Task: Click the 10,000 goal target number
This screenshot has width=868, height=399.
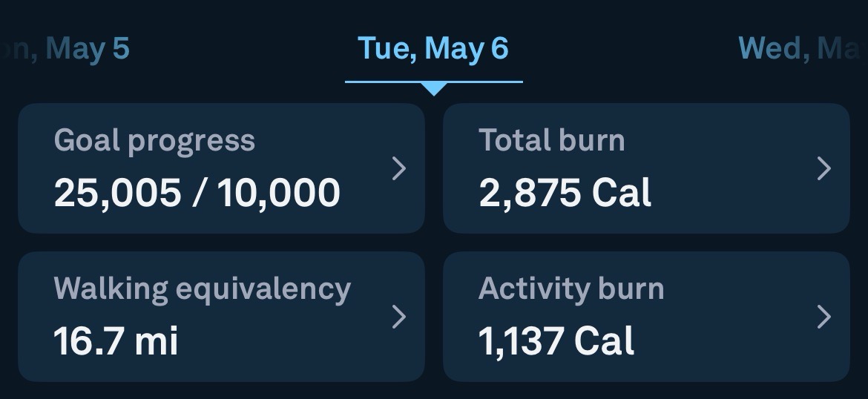Action: (x=278, y=193)
